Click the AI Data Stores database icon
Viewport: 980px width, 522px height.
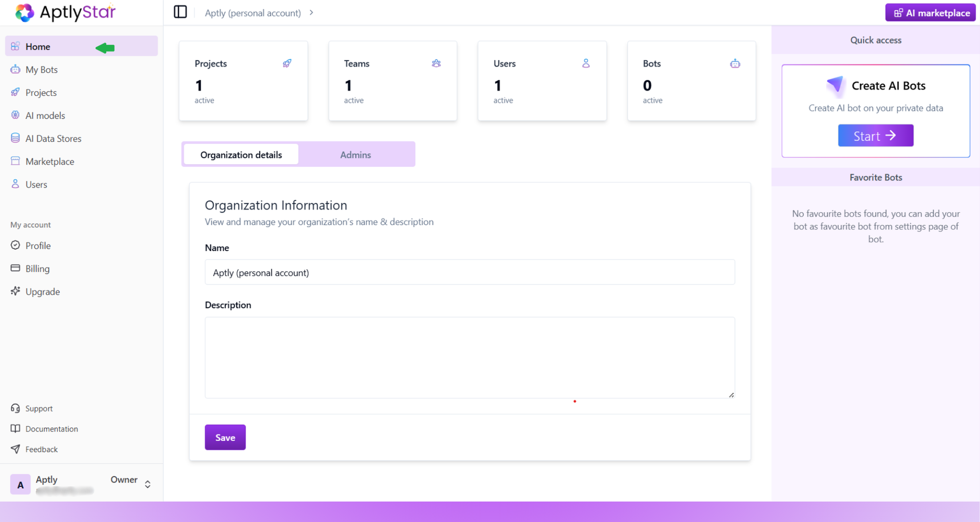tap(15, 138)
